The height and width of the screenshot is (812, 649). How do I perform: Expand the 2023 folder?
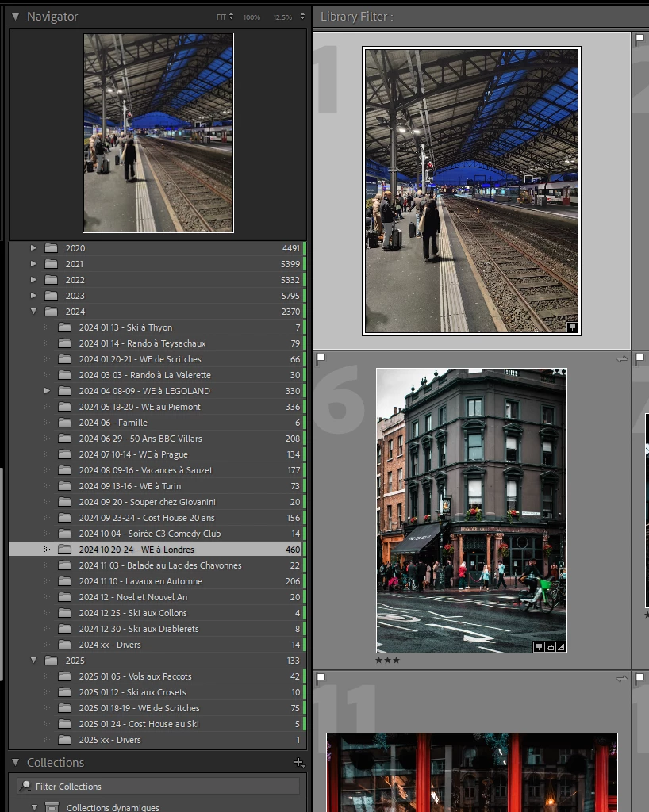[33, 296]
